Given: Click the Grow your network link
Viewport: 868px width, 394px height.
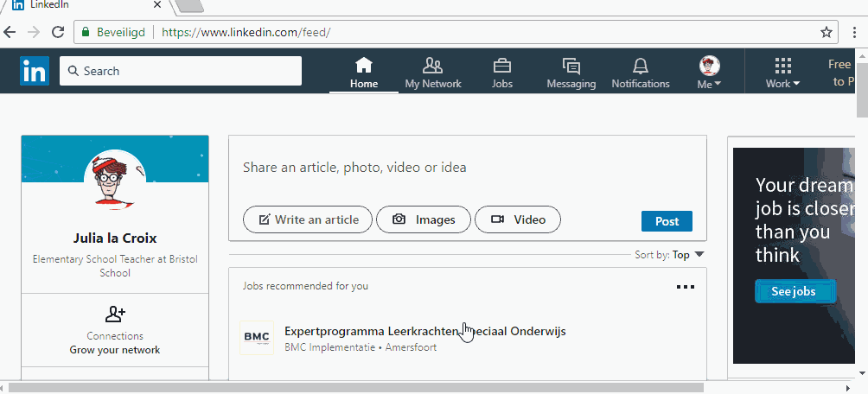Looking at the screenshot, I should 115,350.
